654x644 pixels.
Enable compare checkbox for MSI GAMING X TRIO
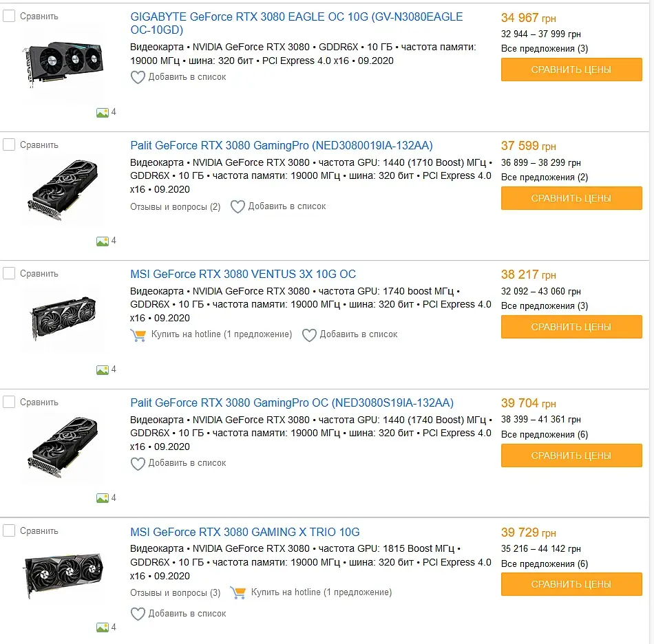[9, 530]
